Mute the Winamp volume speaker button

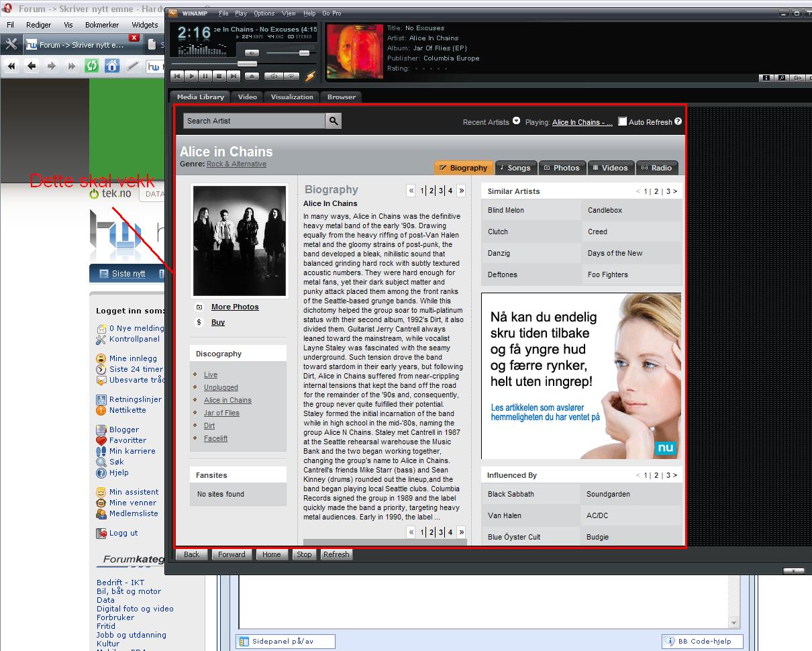(x=252, y=53)
